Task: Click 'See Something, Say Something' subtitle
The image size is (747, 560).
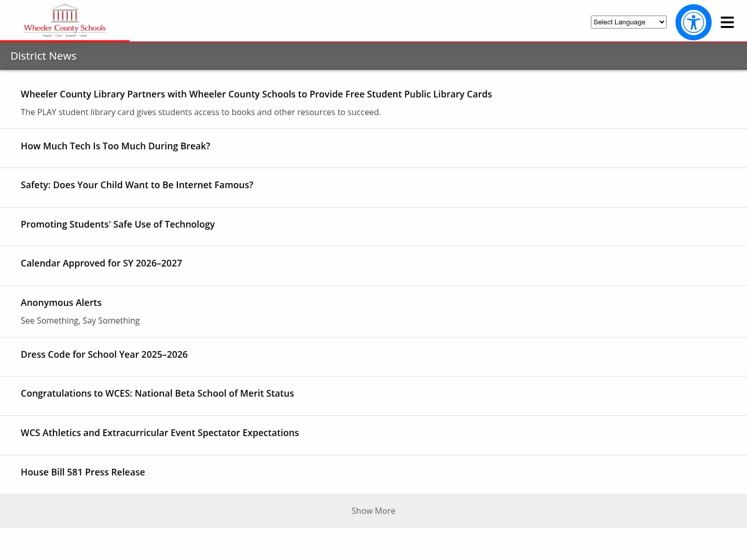Action: click(80, 320)
